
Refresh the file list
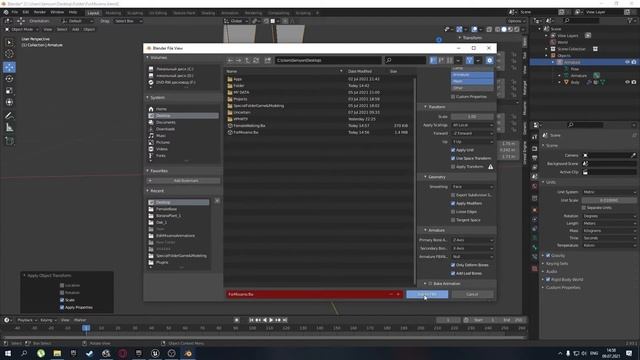pyautogui.click(x=256, y=60)
